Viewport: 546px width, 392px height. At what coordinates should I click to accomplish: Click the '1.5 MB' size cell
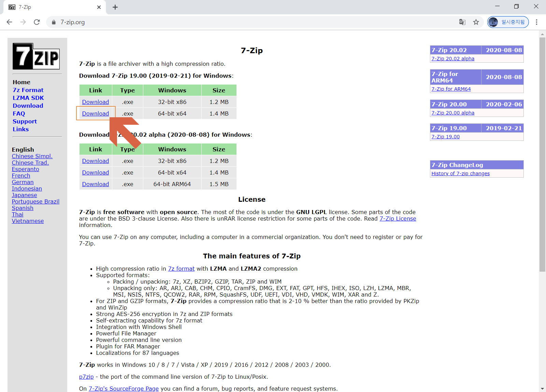219,184
